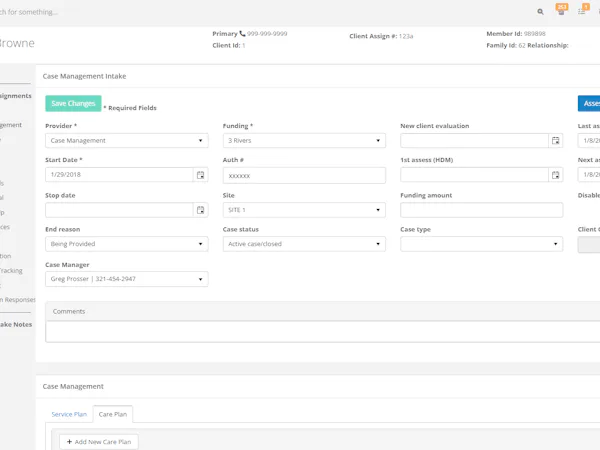Click the Save Changes button

pyautogui.click(x=73, y=103)
